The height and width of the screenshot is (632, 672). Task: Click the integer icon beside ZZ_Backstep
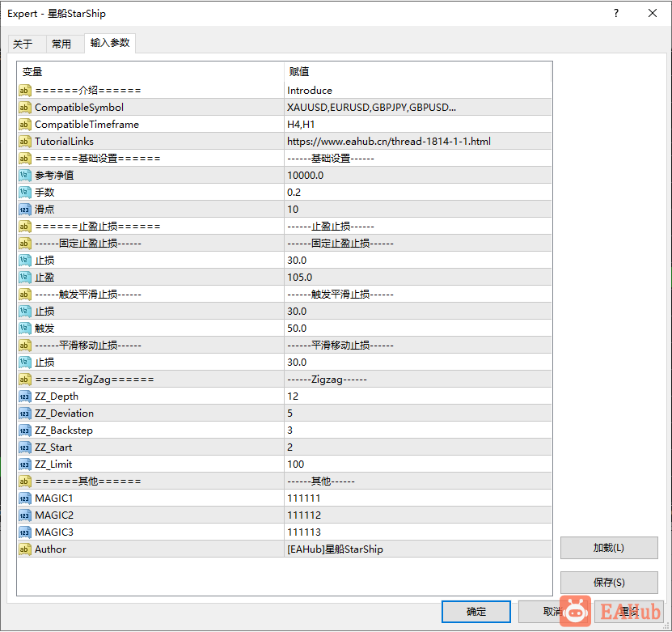pos(25,431)
